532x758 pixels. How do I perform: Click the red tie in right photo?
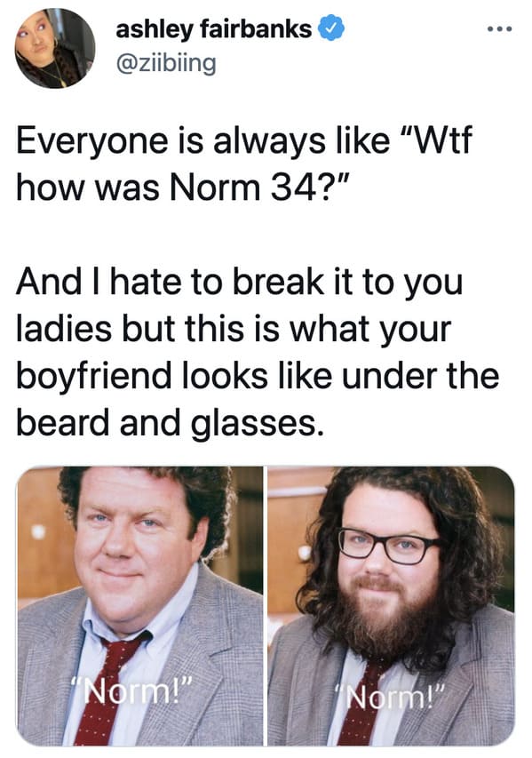(362, 704)
